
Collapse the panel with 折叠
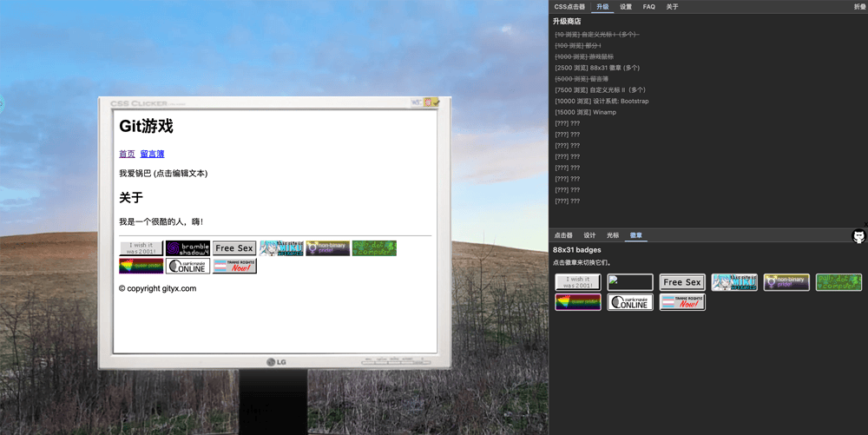pos(859,7)
